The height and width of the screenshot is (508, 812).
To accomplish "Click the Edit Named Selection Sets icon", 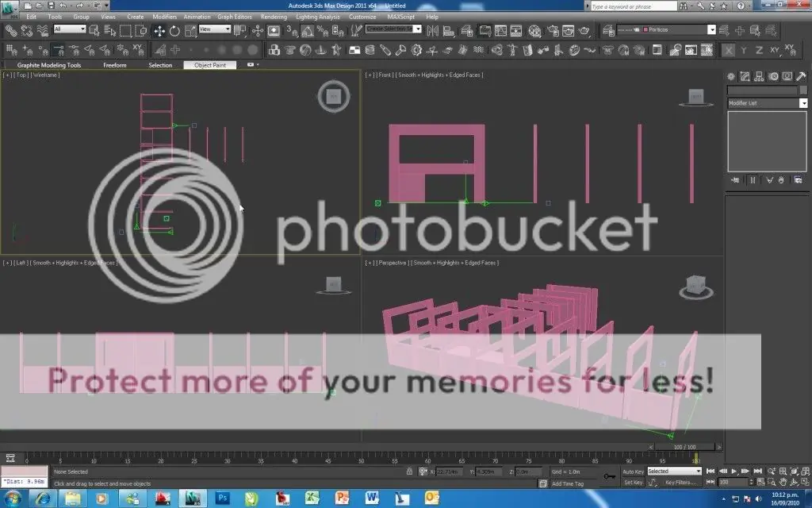I will pos(356,31).
